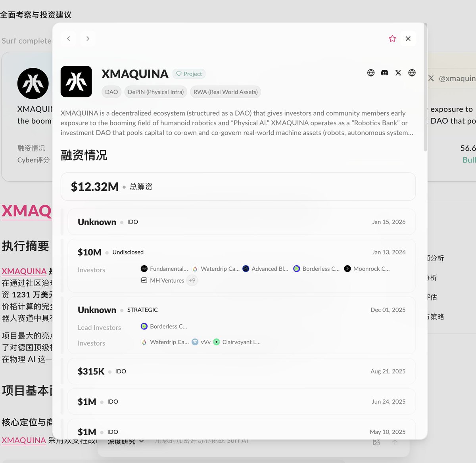Click the forward navigation arrow
This screenshot has width=476, height=463.
[x=88, y=38]
